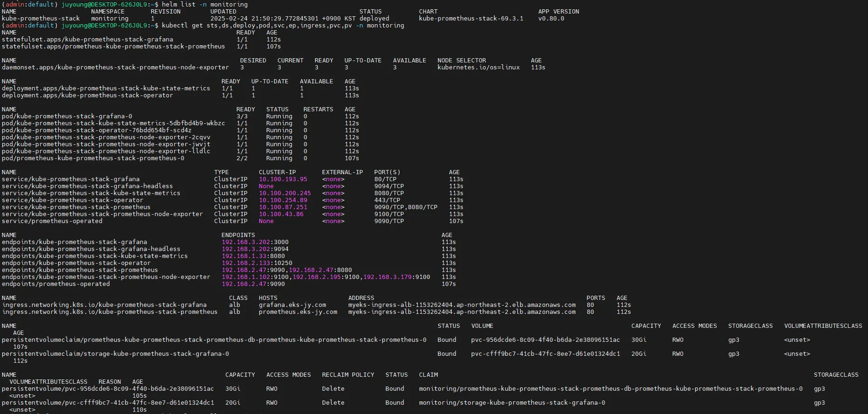
Task: Click the 3/3 ready value for grafana pod
Action: [x=242, y=116]
